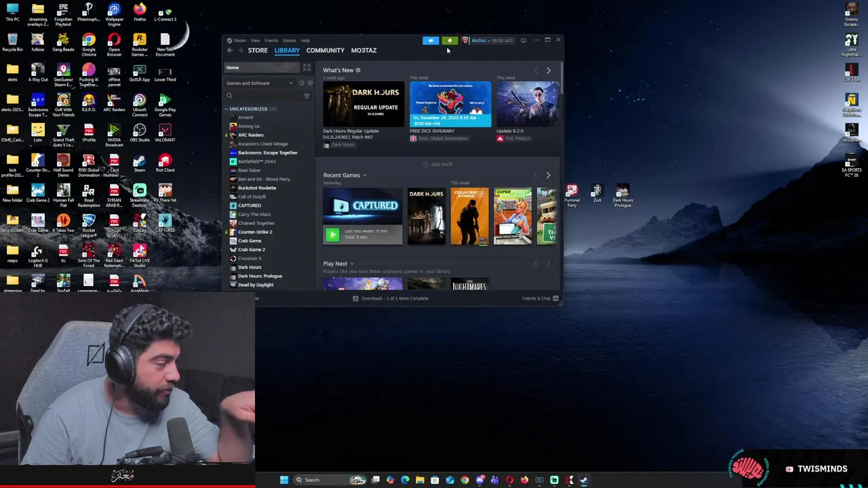Open the RISK: Global Domination news link
This screenshot has width=868, height=488.
pyautogui.click(x=439, y=139)
